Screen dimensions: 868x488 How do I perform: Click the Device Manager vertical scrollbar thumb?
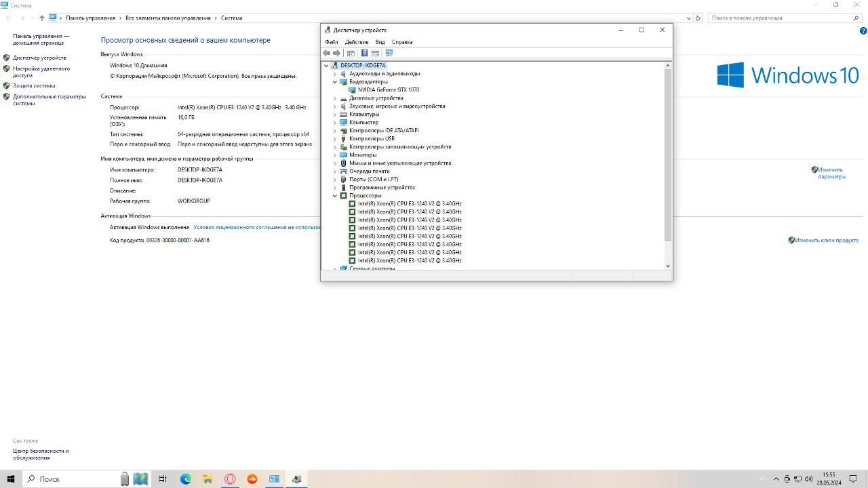click(x=668, y=155)
